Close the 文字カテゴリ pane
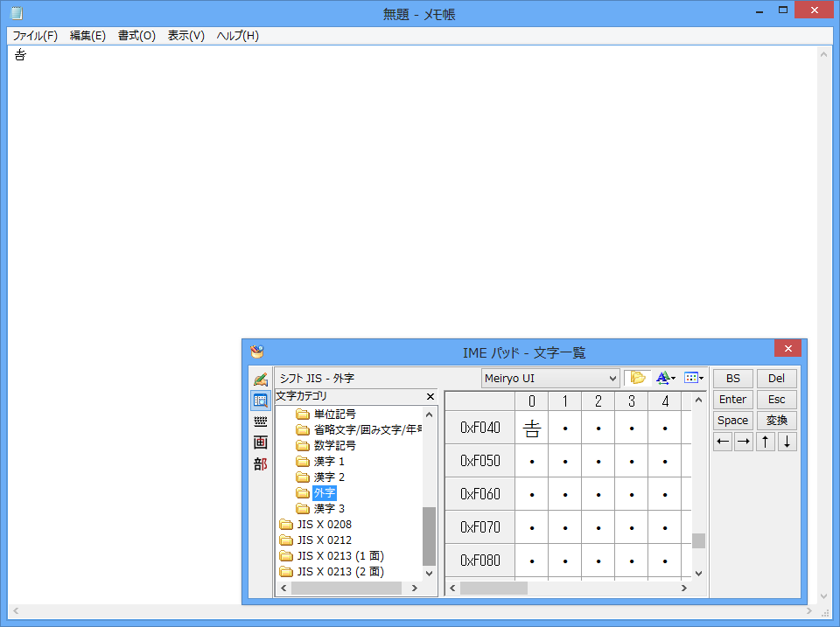The image size is (840, 627). (430, 396)
